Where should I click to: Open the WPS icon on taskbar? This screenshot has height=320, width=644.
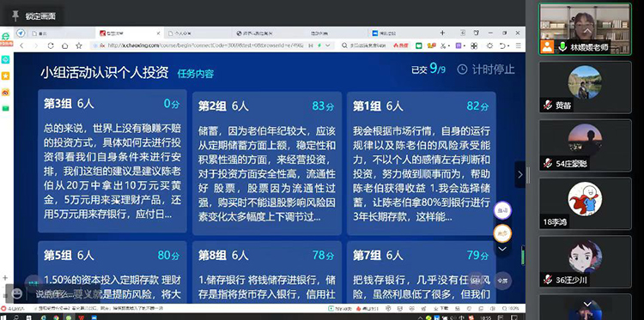pos(82,317)
